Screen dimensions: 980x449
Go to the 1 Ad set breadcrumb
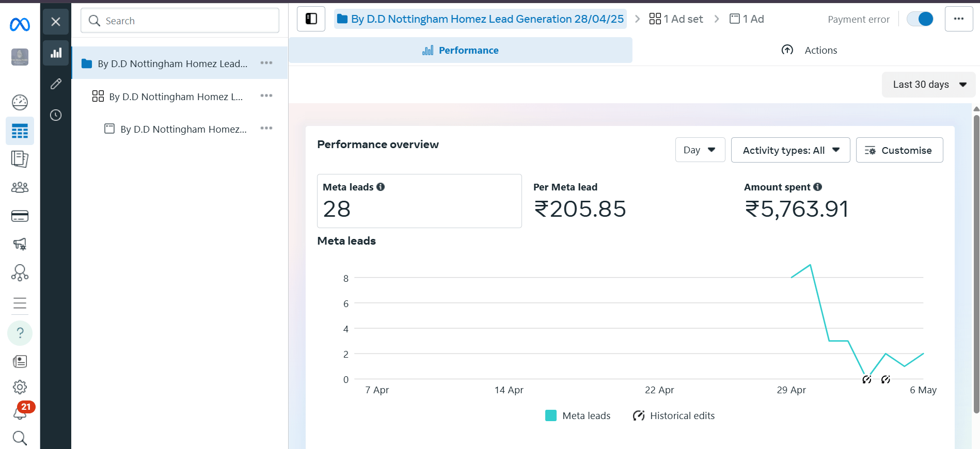point(676,19)
